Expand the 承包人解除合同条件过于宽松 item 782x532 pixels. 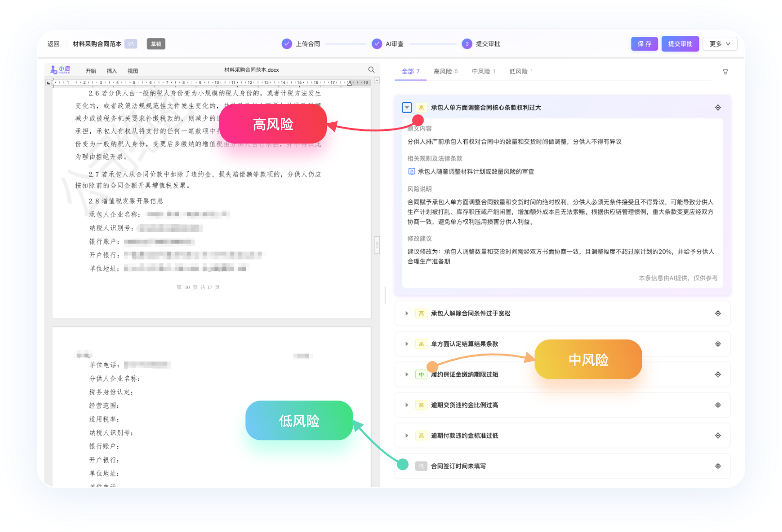point(407,314)
